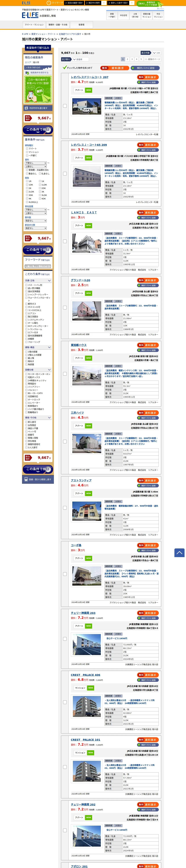Collapse the 交通・立地 section

[x=38, y=280]
